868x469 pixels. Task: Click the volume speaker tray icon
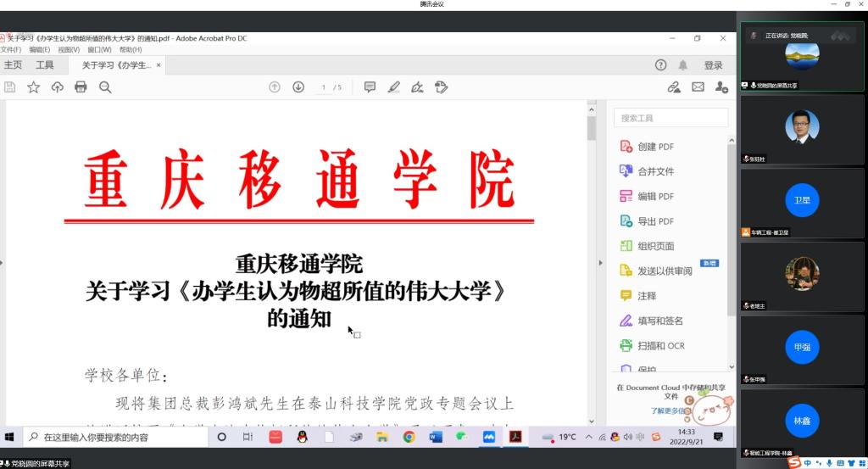(x=628, y=437)
